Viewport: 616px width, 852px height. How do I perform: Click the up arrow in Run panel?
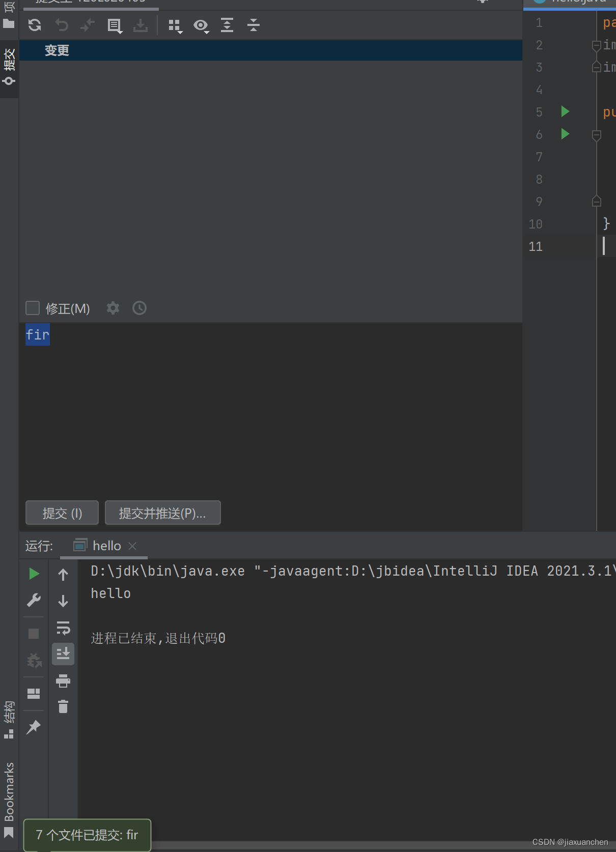(x=63, y=575)
